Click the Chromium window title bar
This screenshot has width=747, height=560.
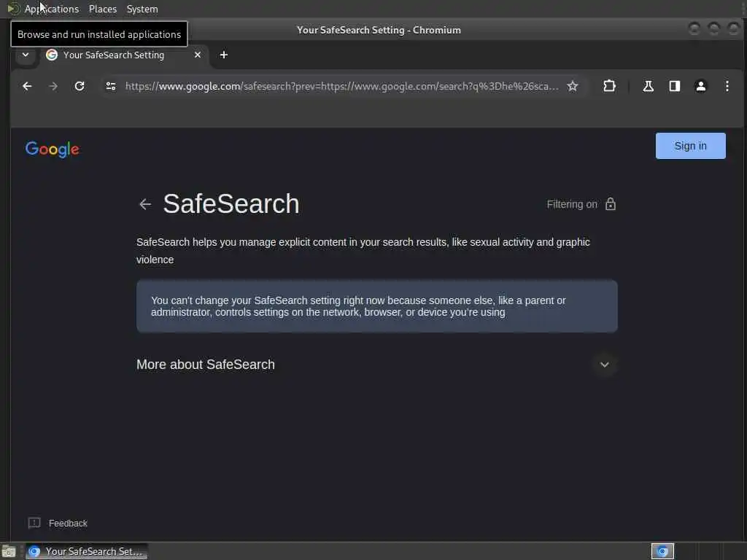379,29
